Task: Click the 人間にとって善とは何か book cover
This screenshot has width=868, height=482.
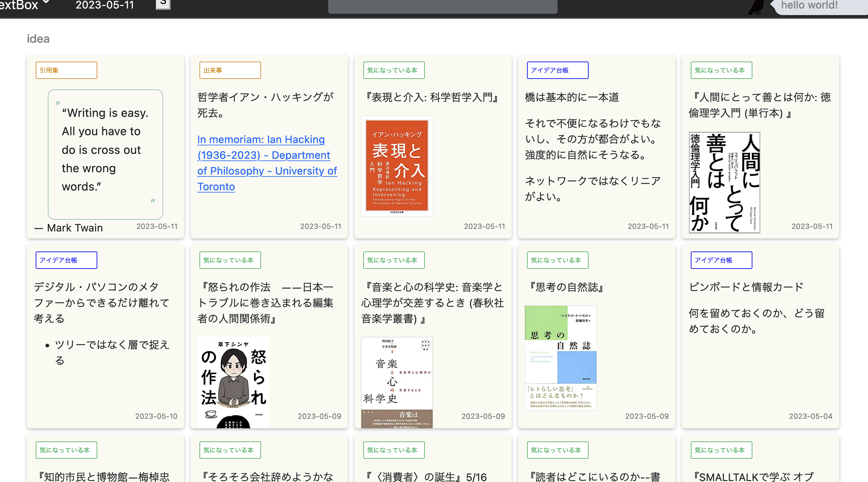Action: tap(724, 182)
